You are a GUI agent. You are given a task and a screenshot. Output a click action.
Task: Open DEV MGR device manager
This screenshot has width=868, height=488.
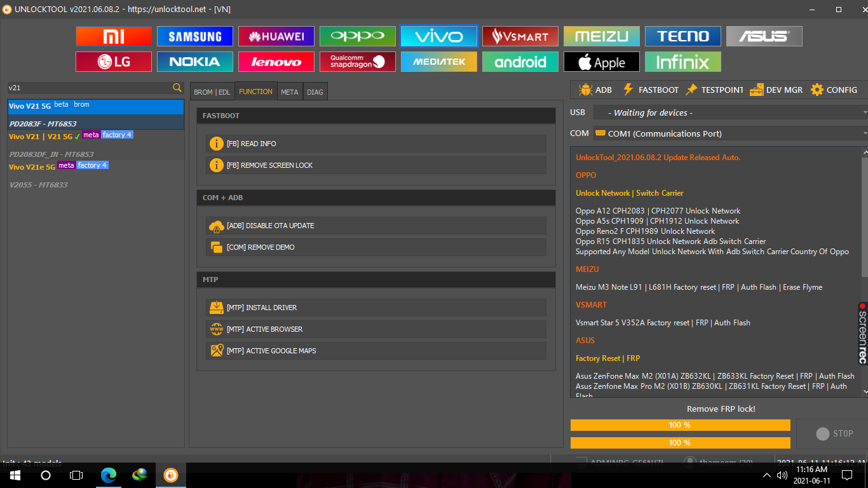pyautogui.click(x=776, y=90)
